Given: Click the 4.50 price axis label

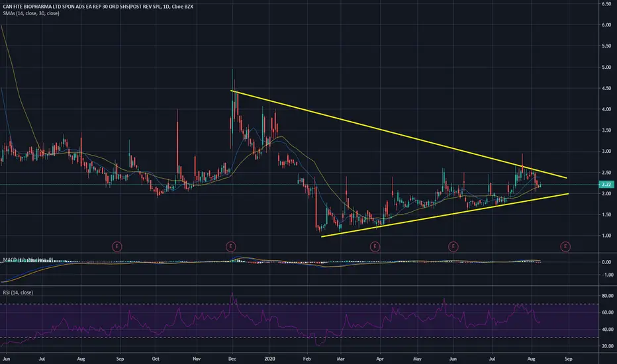Looking at the screenshot, I should coord(606,88).
